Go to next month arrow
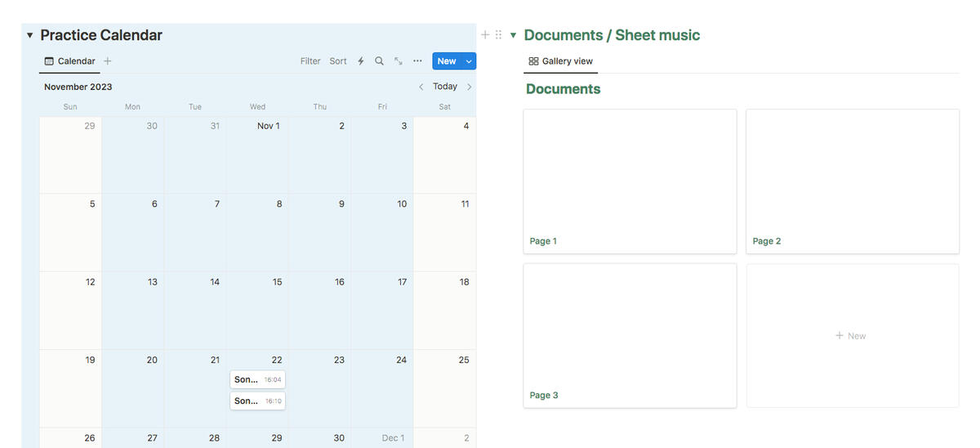This screenshot has height=448, width=980. coord(469,87)
